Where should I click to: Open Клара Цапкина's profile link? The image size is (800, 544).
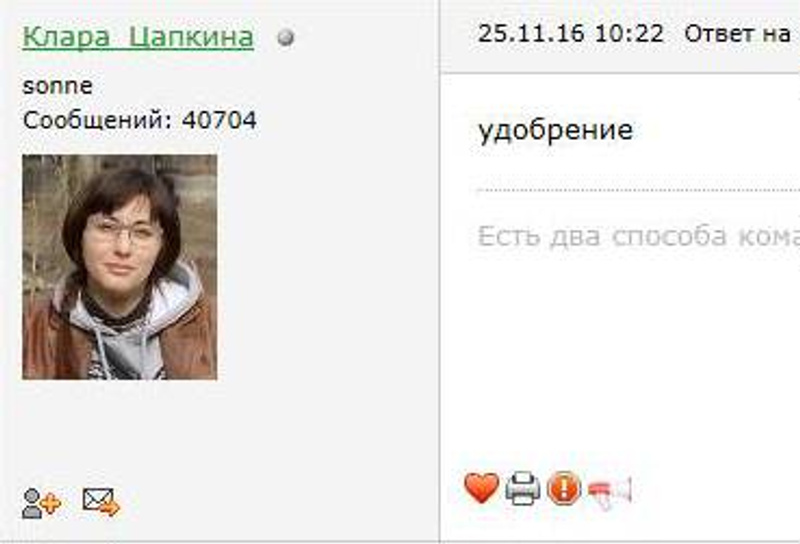point(138,36)
